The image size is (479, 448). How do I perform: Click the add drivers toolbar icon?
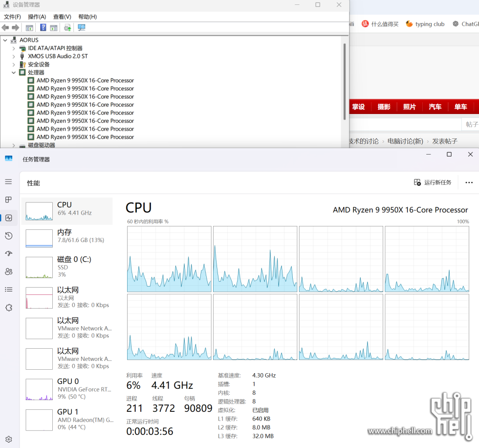click(67, 28)
